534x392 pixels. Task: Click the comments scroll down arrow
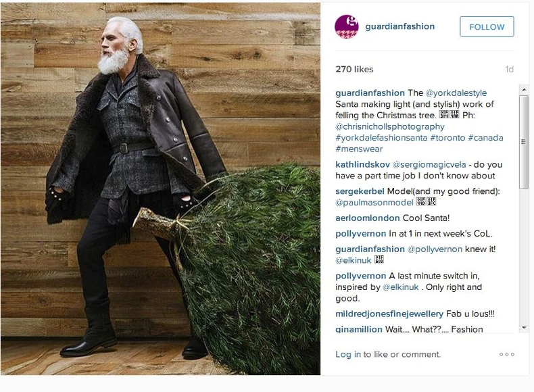[x=524, y=328]
